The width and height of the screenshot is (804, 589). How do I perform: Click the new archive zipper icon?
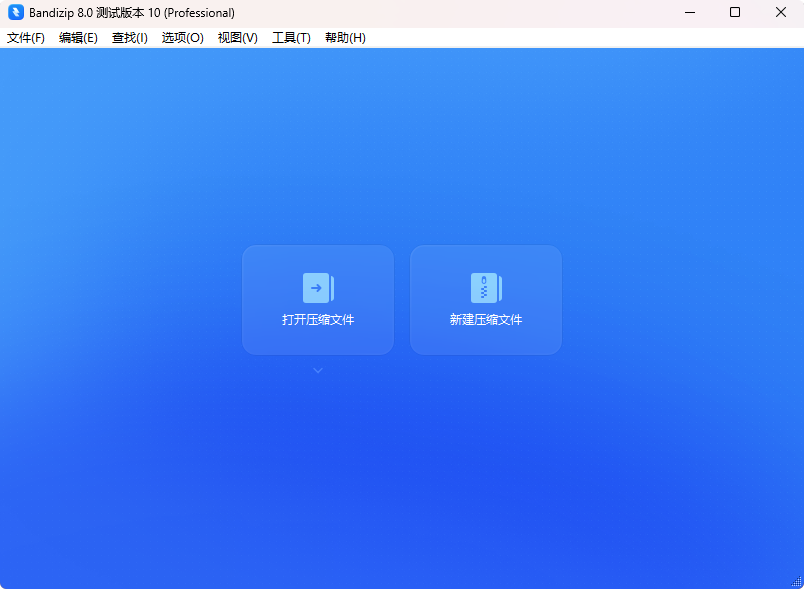(485, 288)
